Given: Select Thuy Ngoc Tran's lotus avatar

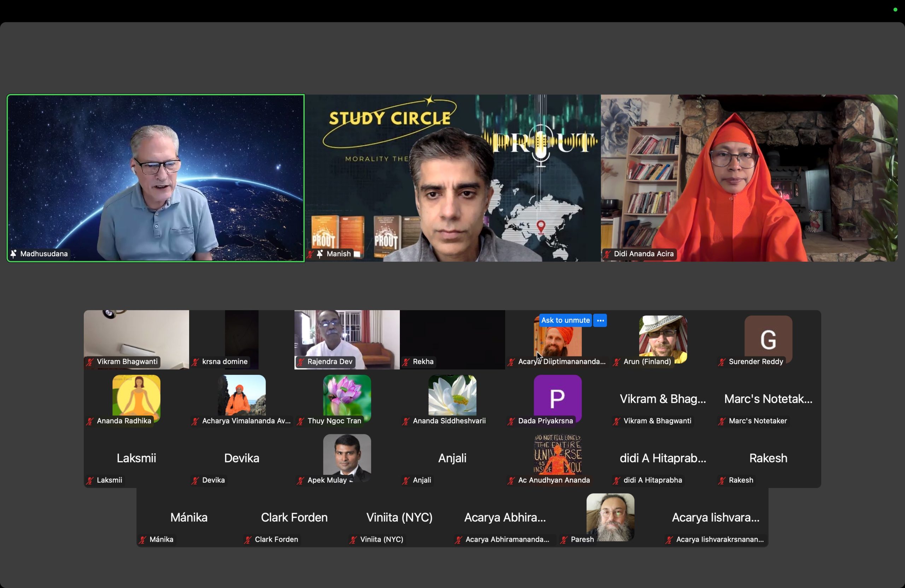Looking at the screenshot, I should 346,396.
